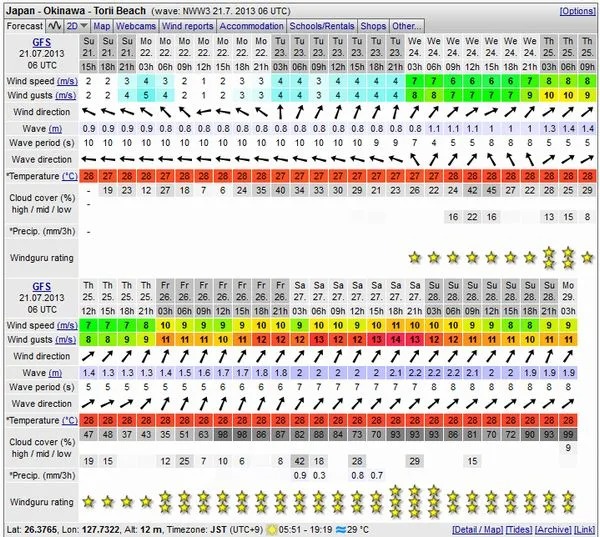The height and width of the screenshot is (537, 600).
Task: Open the GFS link in the lower table
Action: pos(42,286)
